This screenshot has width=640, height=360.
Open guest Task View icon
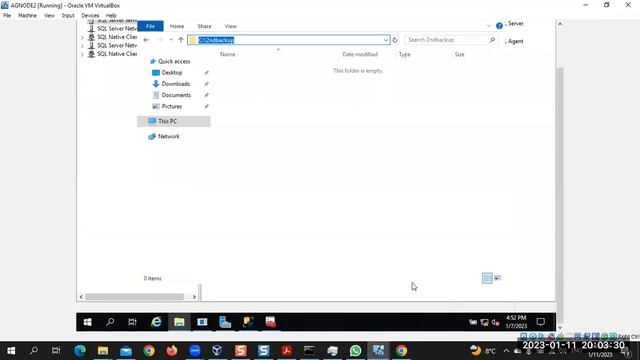(132, 322)
